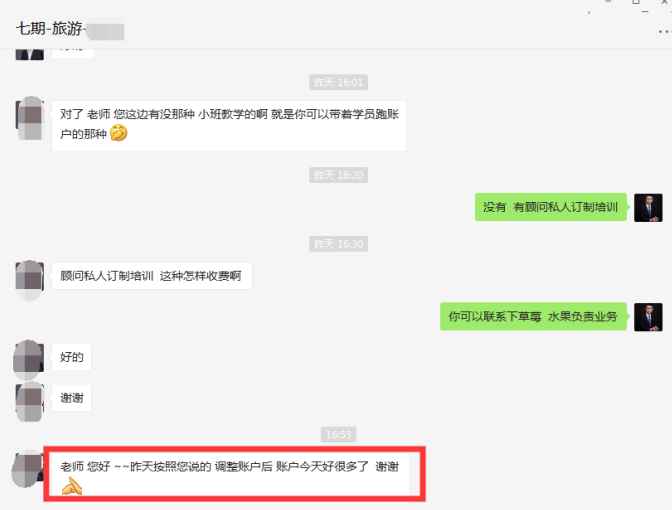Click sender avatar beside 小班教学 message
672x510 pixels.
(30, 118)
